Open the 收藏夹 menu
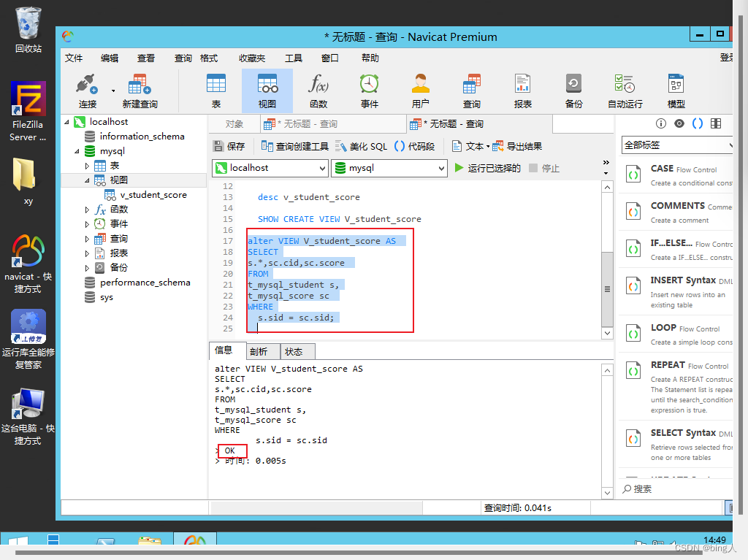This screenshot has width=748, height=560. [x=252, y=58]
